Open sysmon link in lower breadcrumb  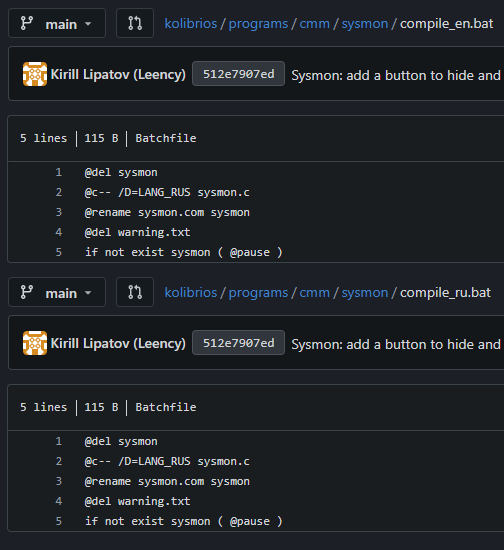[x=365, y=293]
